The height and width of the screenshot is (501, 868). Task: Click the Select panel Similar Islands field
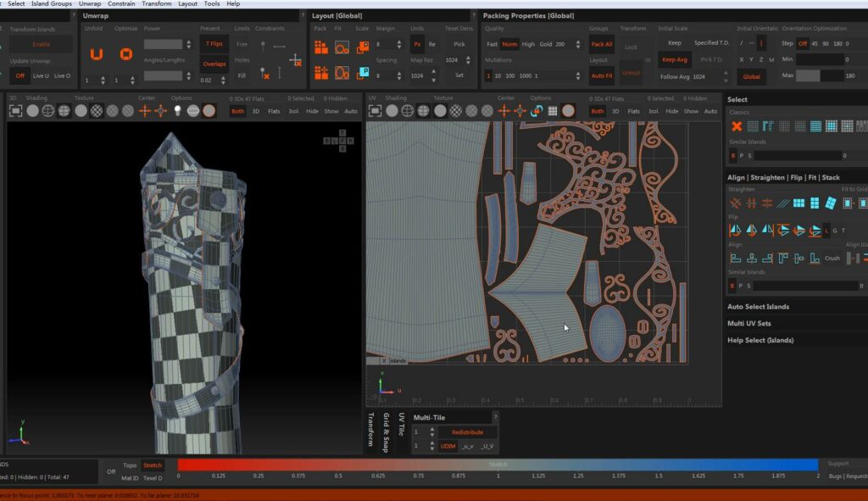(798, 156)
